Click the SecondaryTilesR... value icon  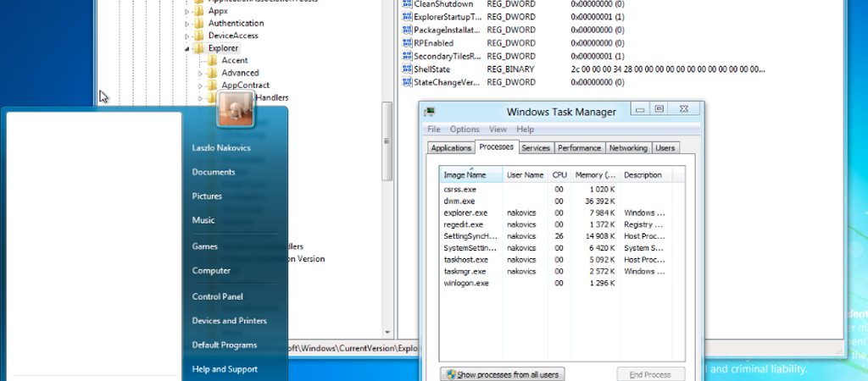pyautogui.click(x=408, y=57)
